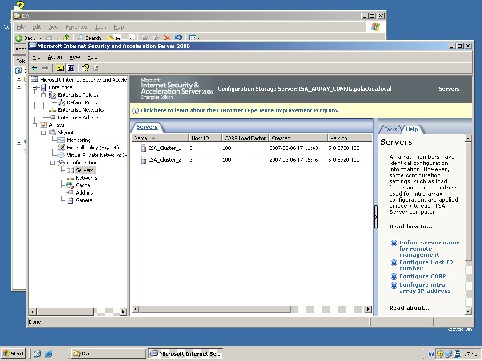Click the ISA window title bar icon
482x361 pixels.
pyautogui.click(x=33, y=46)
